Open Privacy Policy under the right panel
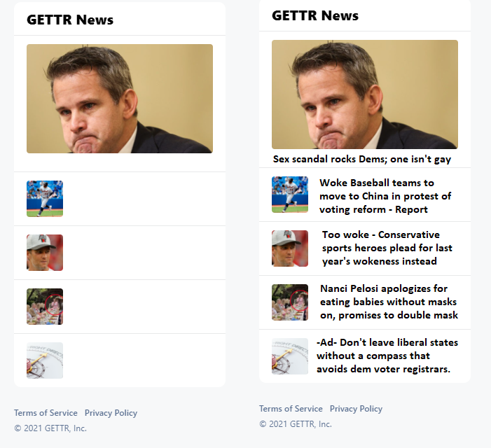The image size is (491, 448). pos(356,409)
